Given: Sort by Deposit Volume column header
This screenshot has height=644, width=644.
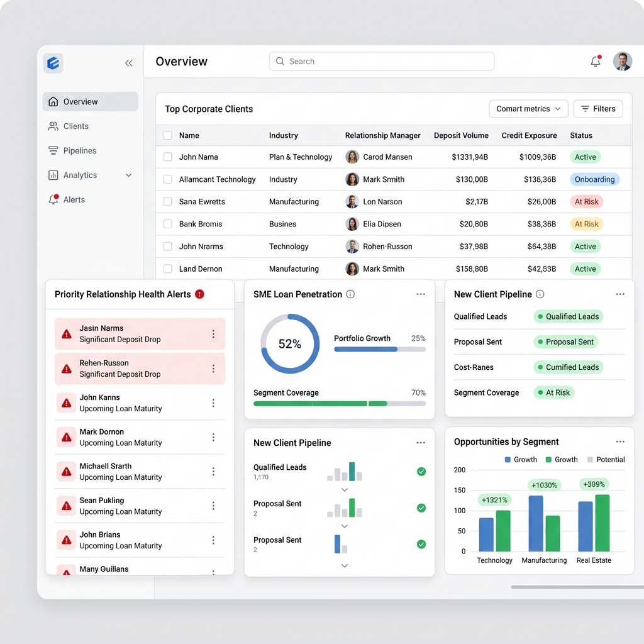Looking at the screenshot, I should 461,136.
